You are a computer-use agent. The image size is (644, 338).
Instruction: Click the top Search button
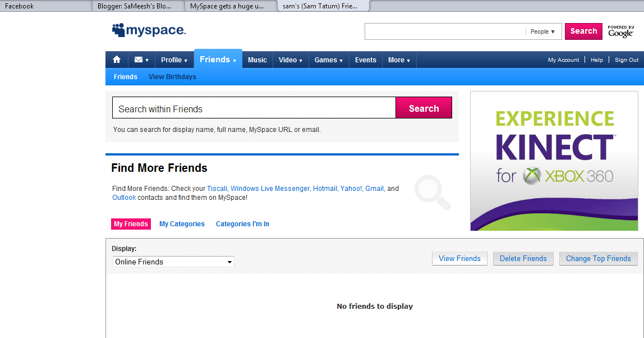(x=583, y=31)
